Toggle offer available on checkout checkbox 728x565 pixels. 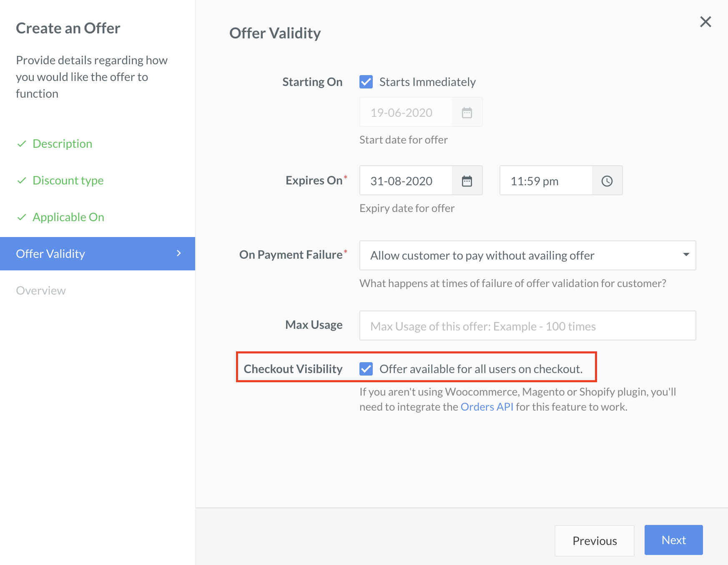pyautogui.click(x=366, y=369)
